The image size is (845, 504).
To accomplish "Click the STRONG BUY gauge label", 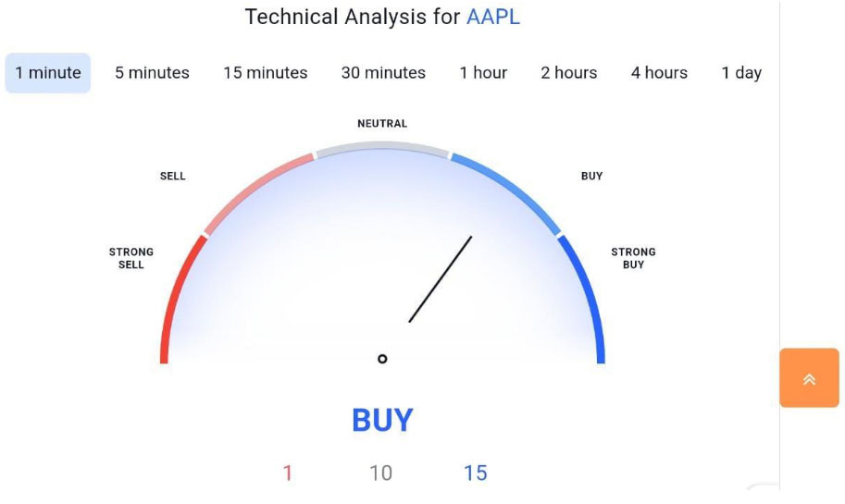I will click(633, 258).
